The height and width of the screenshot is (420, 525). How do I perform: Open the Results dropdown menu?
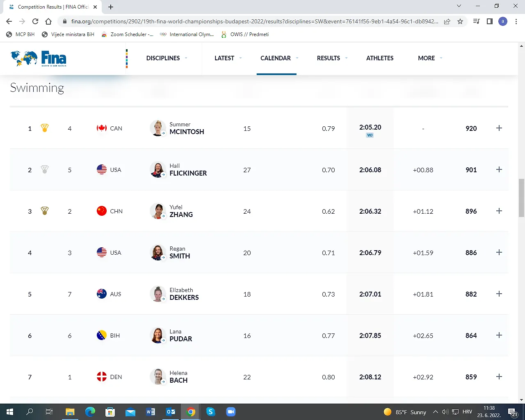click(x=332, y=58)
